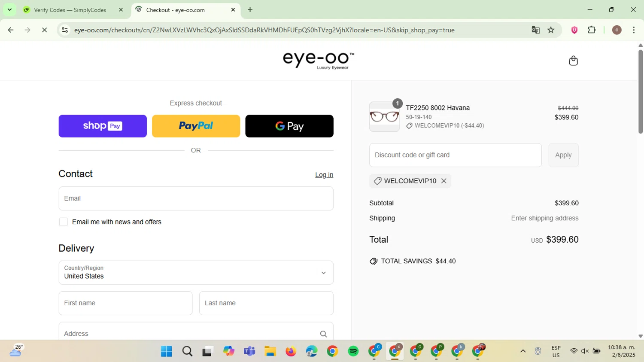Open Wi-Fi network settings icon

tap(574, 351)
